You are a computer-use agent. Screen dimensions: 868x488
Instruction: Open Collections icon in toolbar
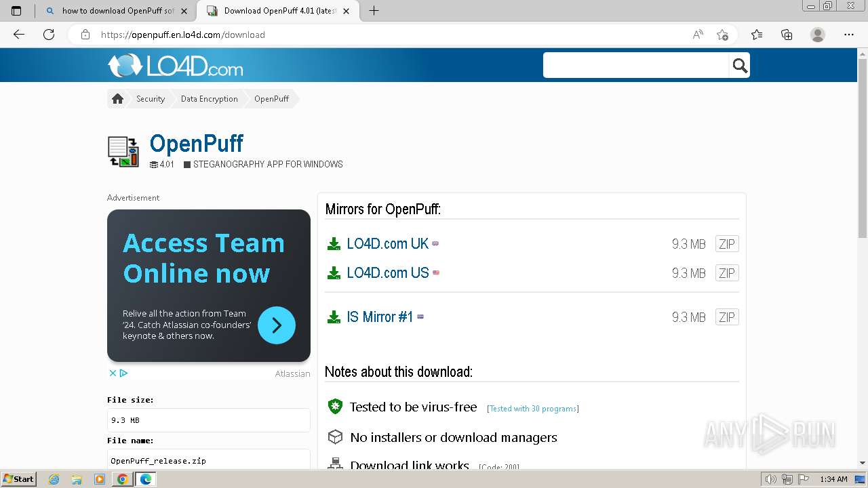(x=787, y=35)
